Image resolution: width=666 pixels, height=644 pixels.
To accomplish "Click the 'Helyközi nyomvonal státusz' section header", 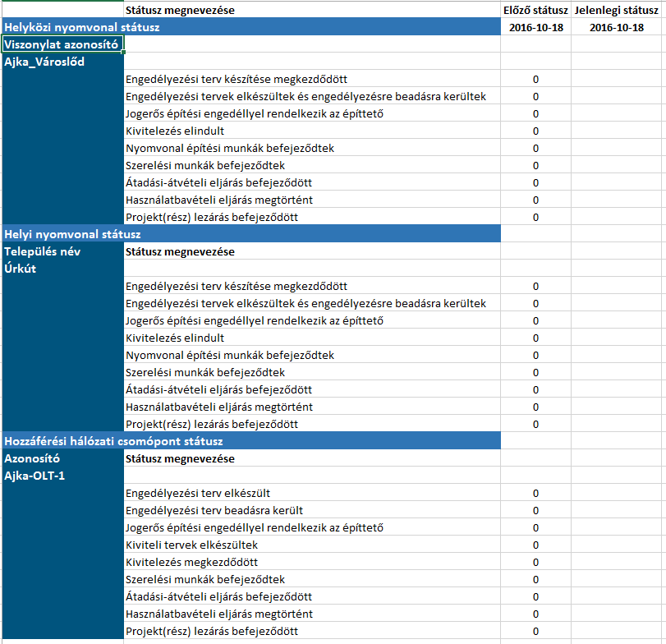I will 251,27.
